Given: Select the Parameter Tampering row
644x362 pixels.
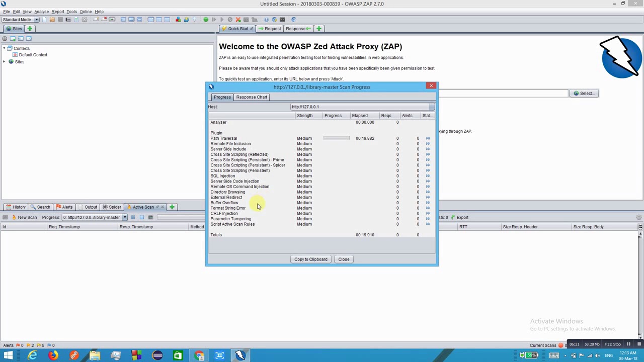Looking at the screenshot, I should [321, 219].
